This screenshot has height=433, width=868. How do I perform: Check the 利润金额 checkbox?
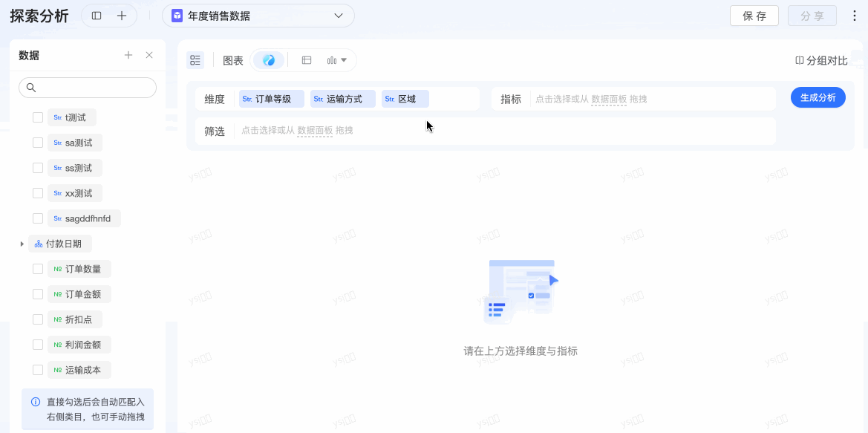point(38,345)
